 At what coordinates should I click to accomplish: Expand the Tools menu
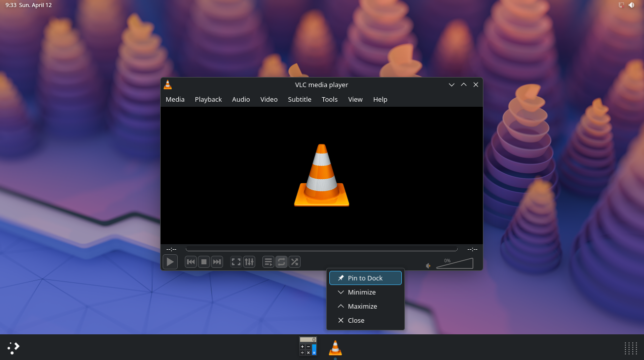329,99
